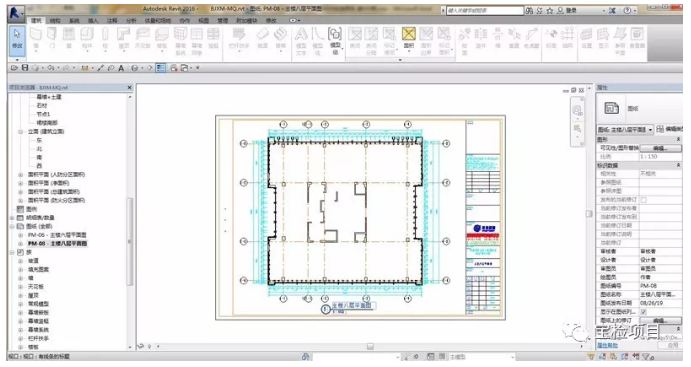Open the Manage (管理) ribbon tab
The image size is (691, 367).
click(223, 20)
